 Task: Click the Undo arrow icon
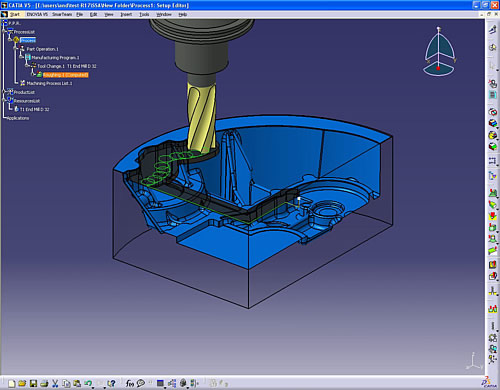coord(88,383)
